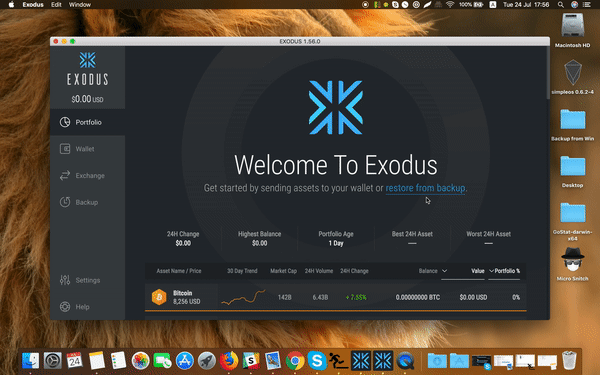Click the Highest Balance stat
The image size is (600, 375).
pos(259,238)
